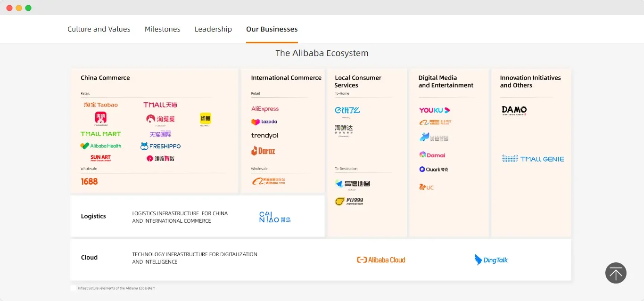The height and width of the screenshot is (301, 644).
Task: Open the Leadership tab
Action: (213, 29)
